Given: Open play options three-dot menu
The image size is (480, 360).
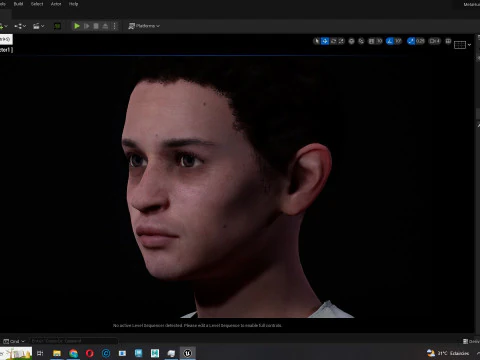Looking at the screenshot, I should click(x=115, y=26).
